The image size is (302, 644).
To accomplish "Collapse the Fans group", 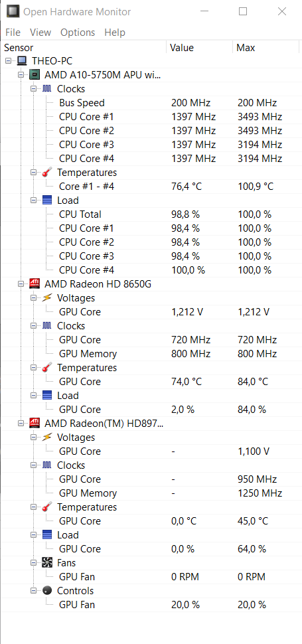I will click(34, 563).
